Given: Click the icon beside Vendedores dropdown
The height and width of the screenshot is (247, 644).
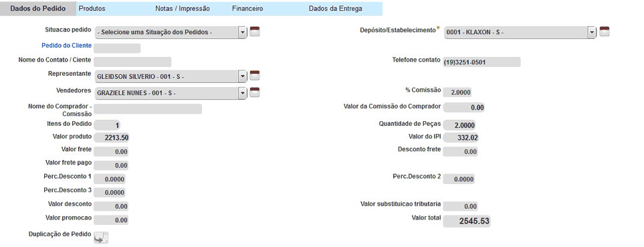Looking at the screenshot, I should point(255,92).
